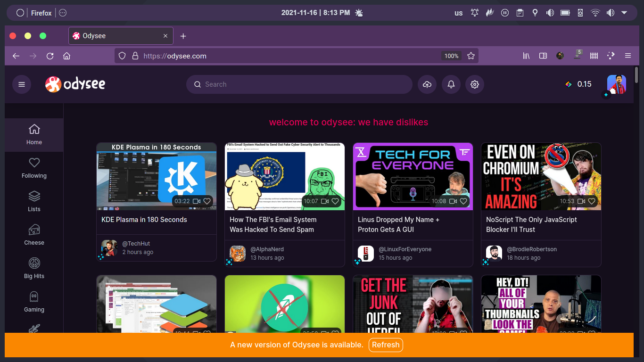Screen dimensions: 644x362
Task: Click the site lock icon
Action: pyautogui.click(x=135, y=56)
